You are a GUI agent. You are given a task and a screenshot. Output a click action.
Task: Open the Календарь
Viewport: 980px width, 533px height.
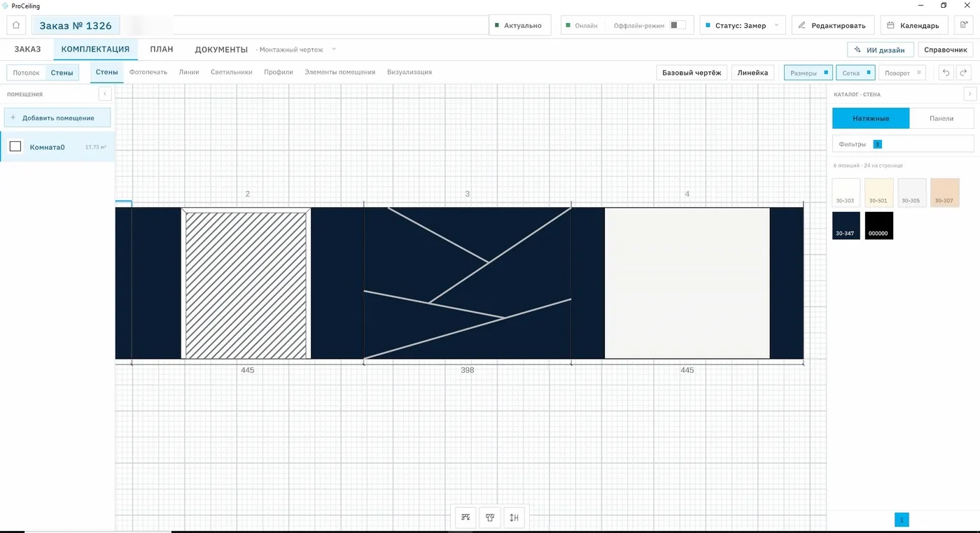(x=914, y=25)
